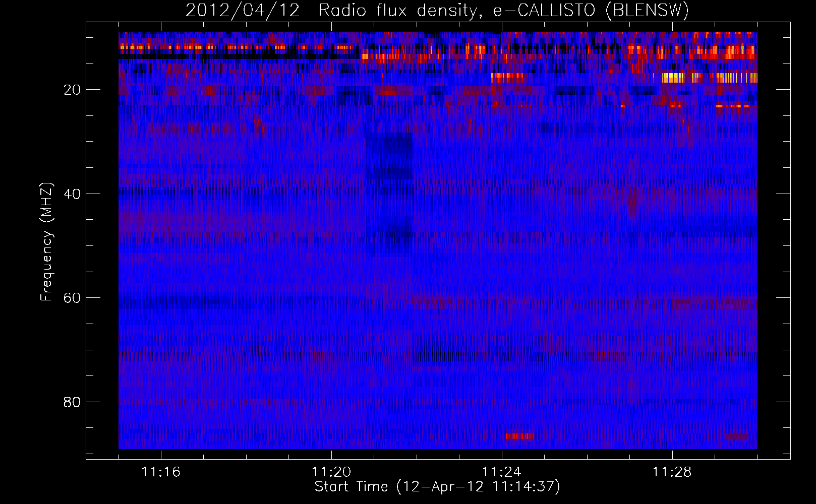This screenshot has height=504, width=816.
Task: Click the 11:24 time tick label
Action: 502,472
